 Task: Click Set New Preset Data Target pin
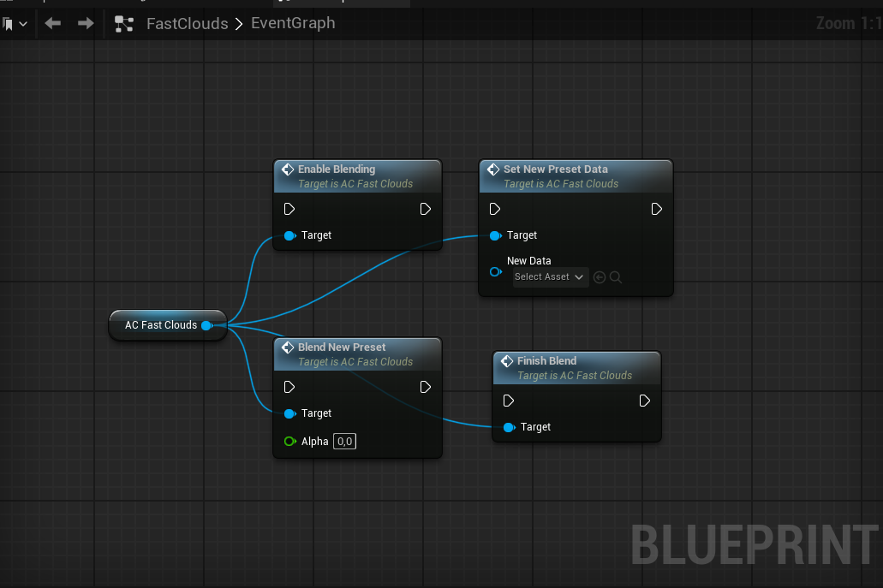tap(496, 235)
